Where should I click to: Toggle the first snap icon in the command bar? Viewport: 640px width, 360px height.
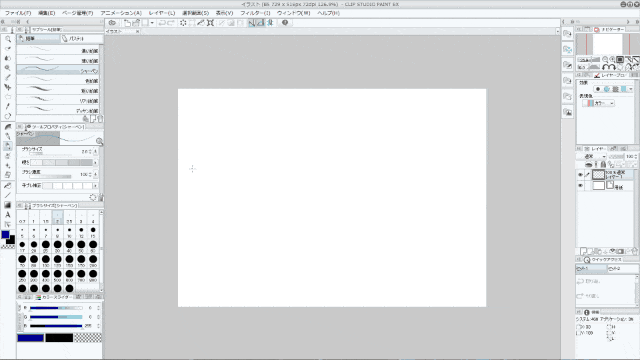[x=252, y=23]
